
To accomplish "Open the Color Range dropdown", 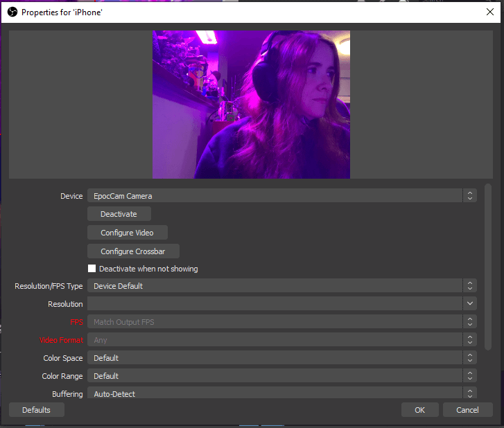I will point(282,375).
